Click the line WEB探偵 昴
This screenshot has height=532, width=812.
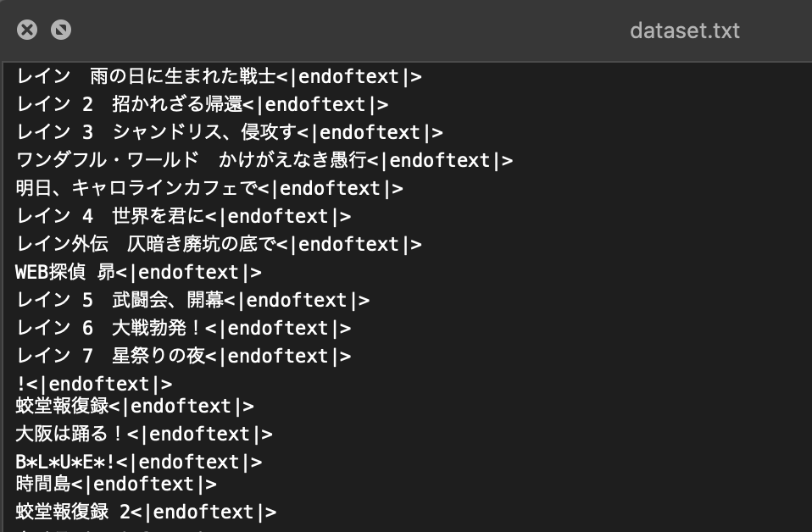tap(139, 272)
